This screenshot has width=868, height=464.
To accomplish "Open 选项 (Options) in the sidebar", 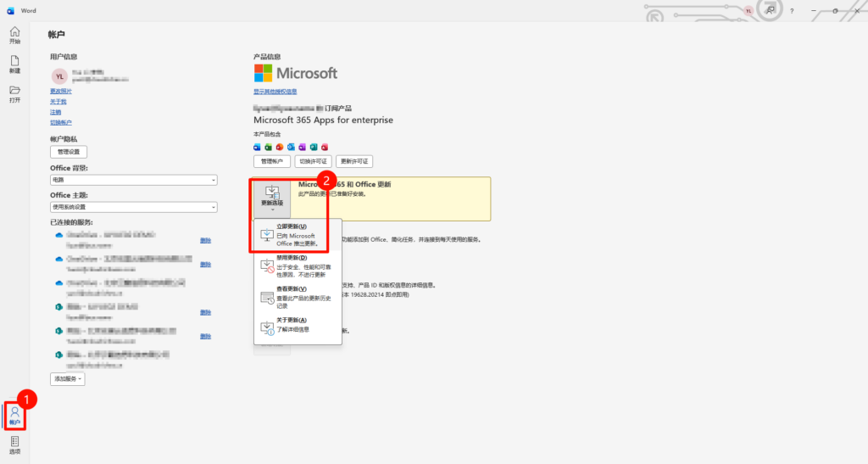I will coord(14,445).
